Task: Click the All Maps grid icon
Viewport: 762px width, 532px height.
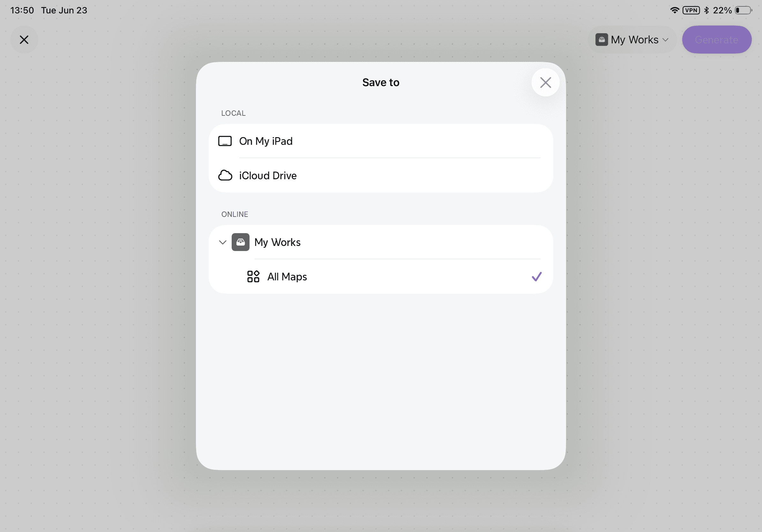Action: click(253, 277)
